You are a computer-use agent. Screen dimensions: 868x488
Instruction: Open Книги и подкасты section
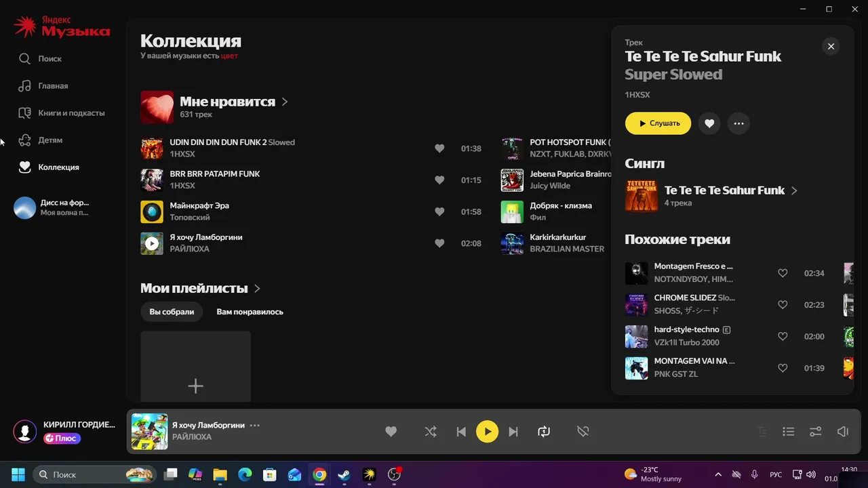coord(62,113)
